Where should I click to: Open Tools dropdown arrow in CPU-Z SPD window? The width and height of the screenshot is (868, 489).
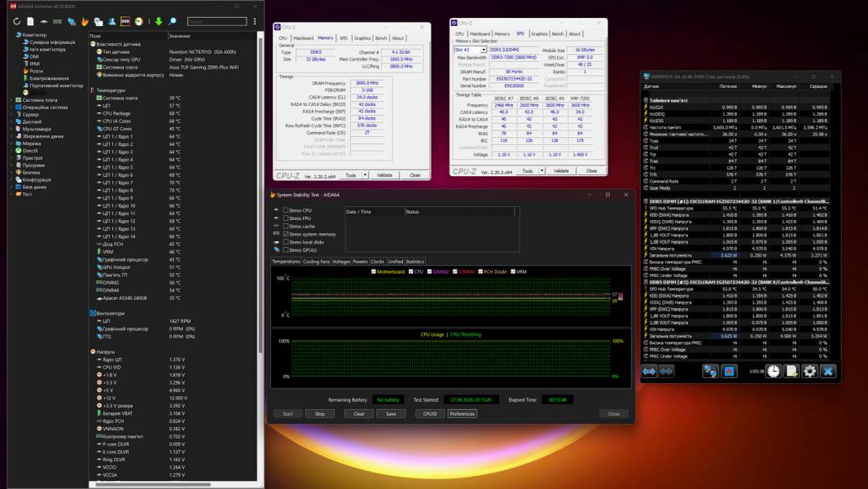pos(541,171)
